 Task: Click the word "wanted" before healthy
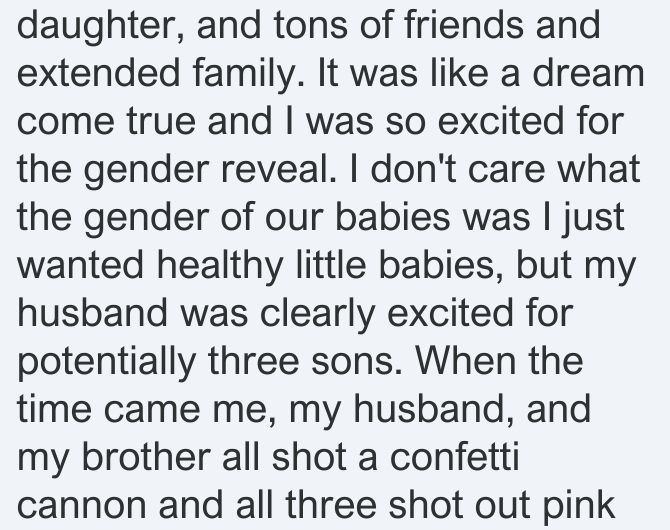[80, 265]
